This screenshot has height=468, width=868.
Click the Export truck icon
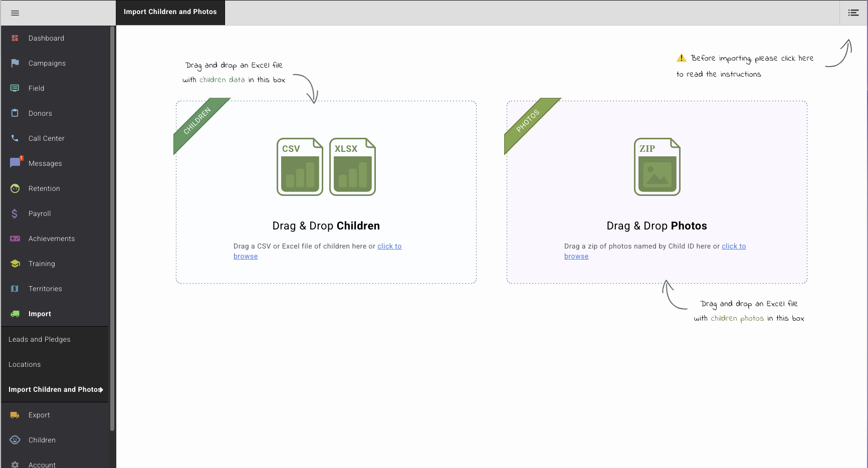click(x=15, y=415)
